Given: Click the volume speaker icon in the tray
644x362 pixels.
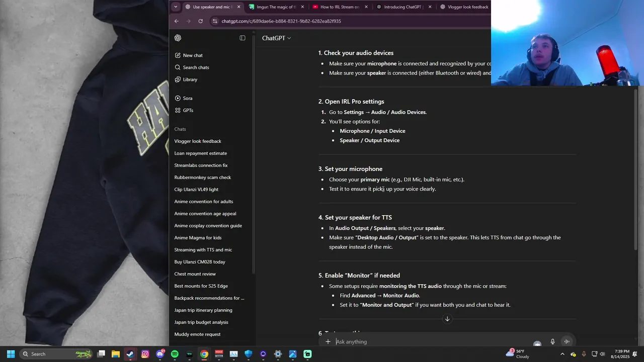Looking at the screenshot, I should click(603, 354).
